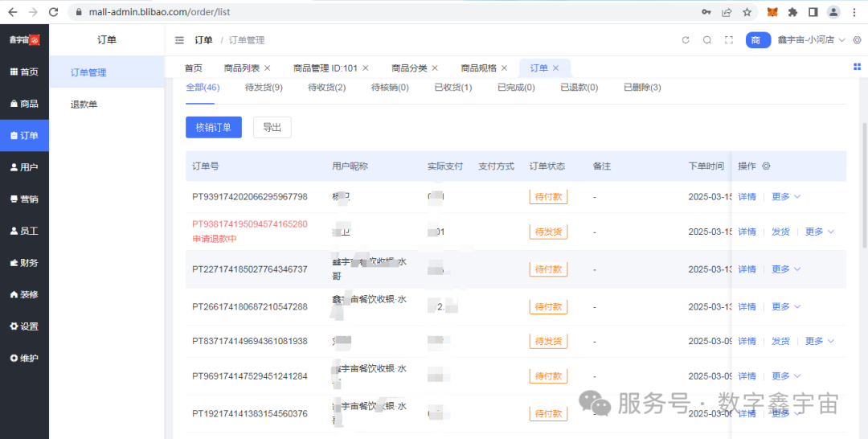Share this page via the address bar icon
868x439 pixels.
pos(727,11)
